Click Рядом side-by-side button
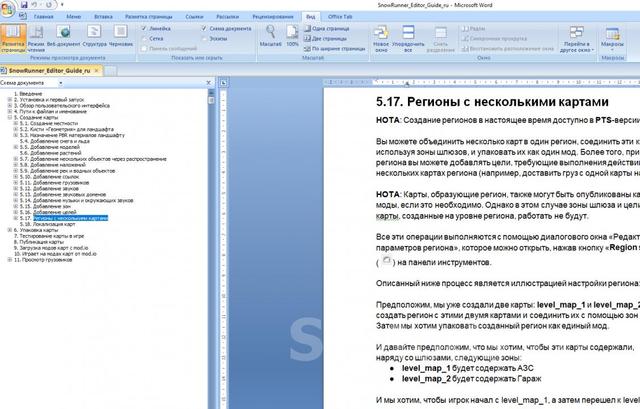This screenshot has width=640, height=409. click(473, 29)
